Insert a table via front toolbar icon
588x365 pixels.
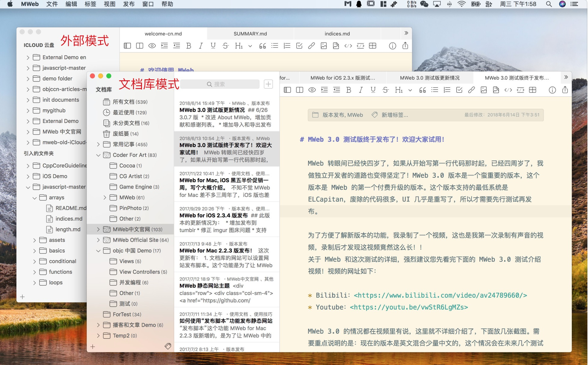click(x=532, y=90)
